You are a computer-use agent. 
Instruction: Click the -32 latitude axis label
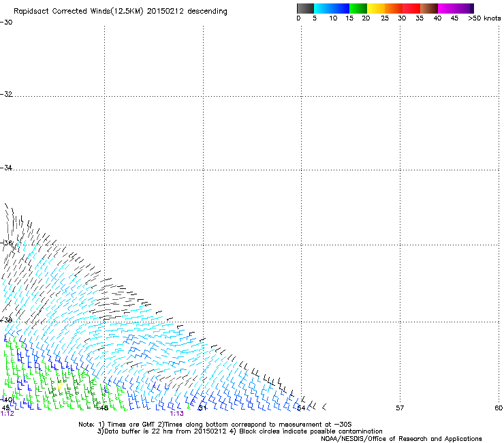coord(6,94)
